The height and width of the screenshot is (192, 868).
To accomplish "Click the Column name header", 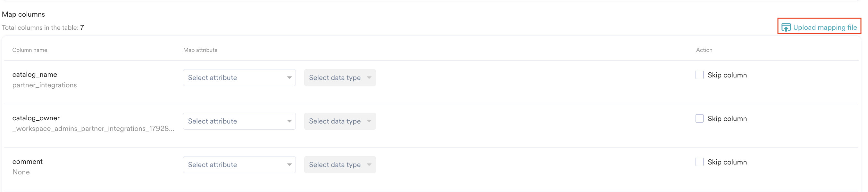I will click(x=30, y=50).
